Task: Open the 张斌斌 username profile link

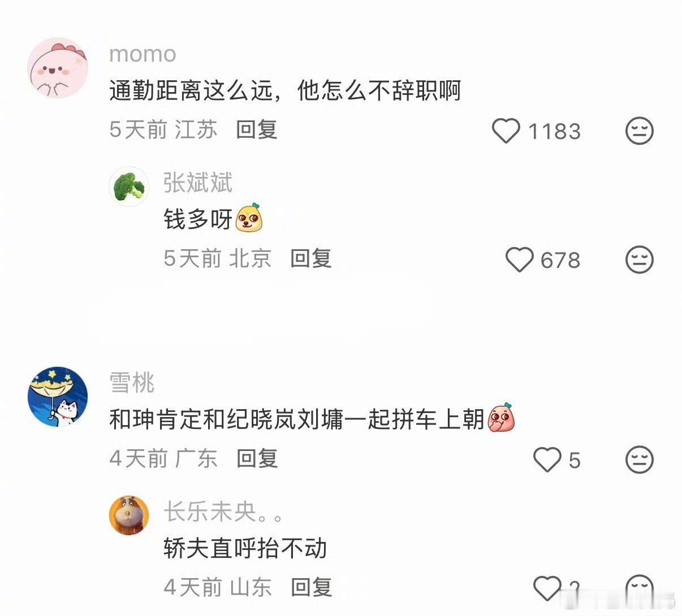Action: [x=198, y=183]
